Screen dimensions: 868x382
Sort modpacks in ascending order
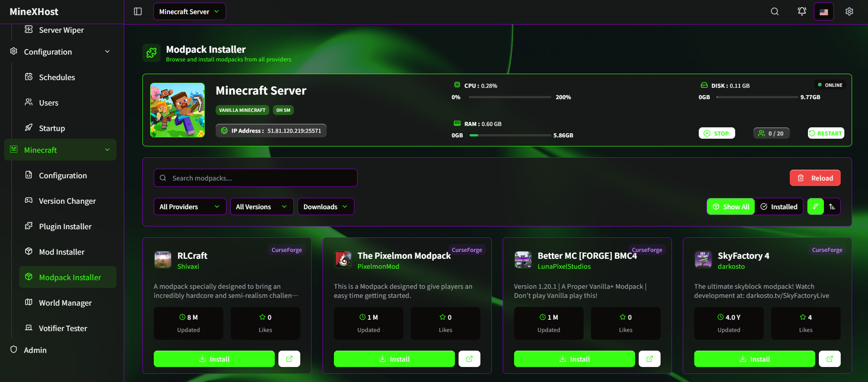[832, 206]
